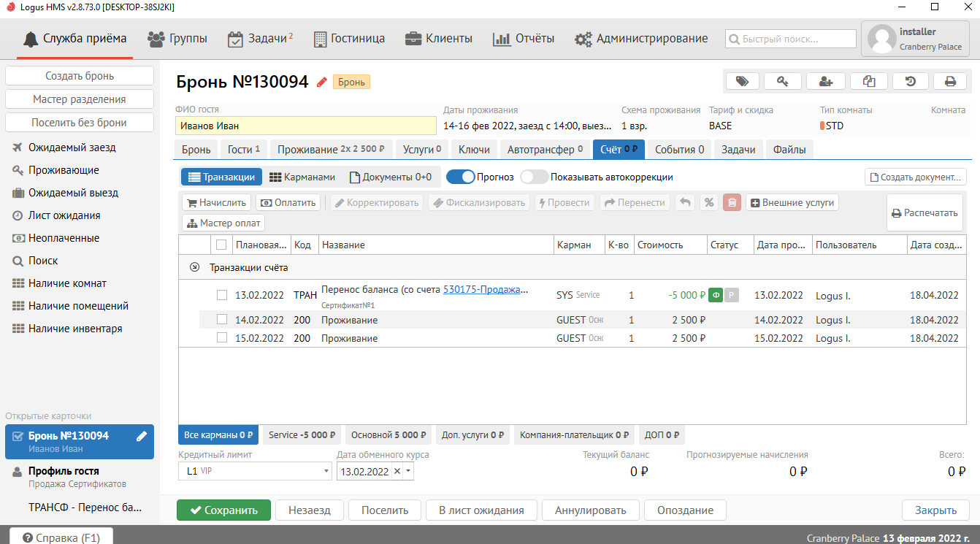Open the Кредитный лимит dropdown

326,472
